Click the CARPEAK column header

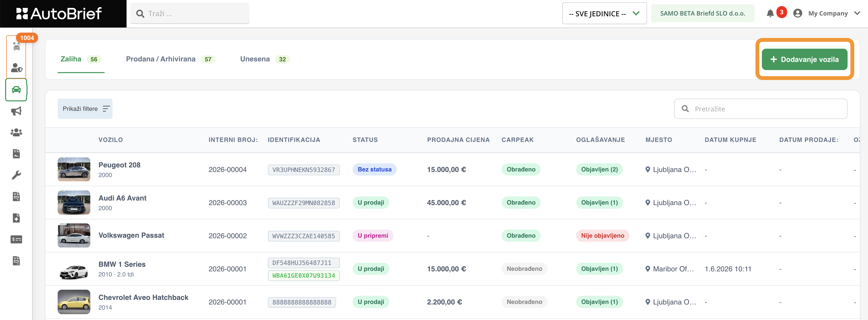[518, 140]
